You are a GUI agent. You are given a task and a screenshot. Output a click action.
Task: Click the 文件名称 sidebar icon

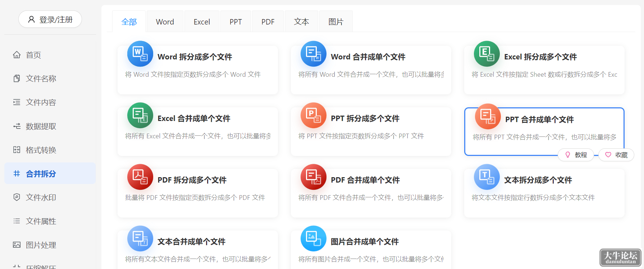tap(17, 79)
